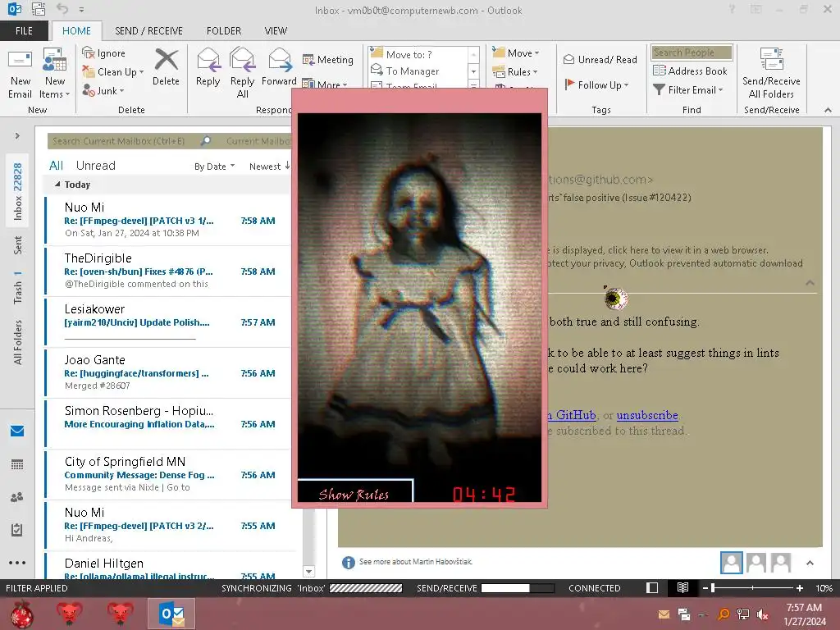Open Tasks view in navigation bar
Viewport: 840px width, 630px height.
(17, 530)
